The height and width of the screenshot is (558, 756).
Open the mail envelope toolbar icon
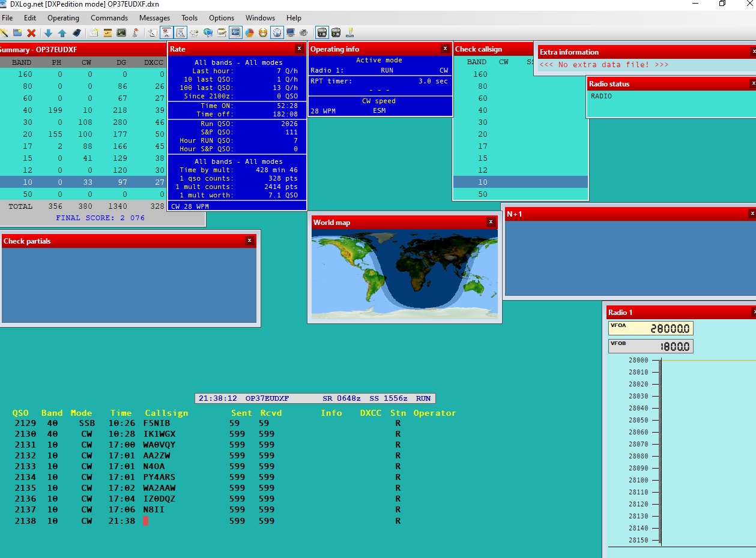coord(93,32)
